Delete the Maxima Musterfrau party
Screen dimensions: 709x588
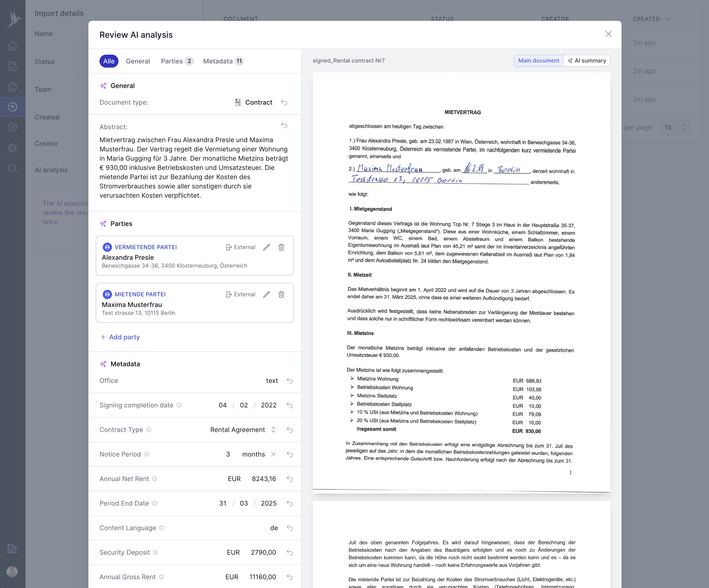[282, 294]
